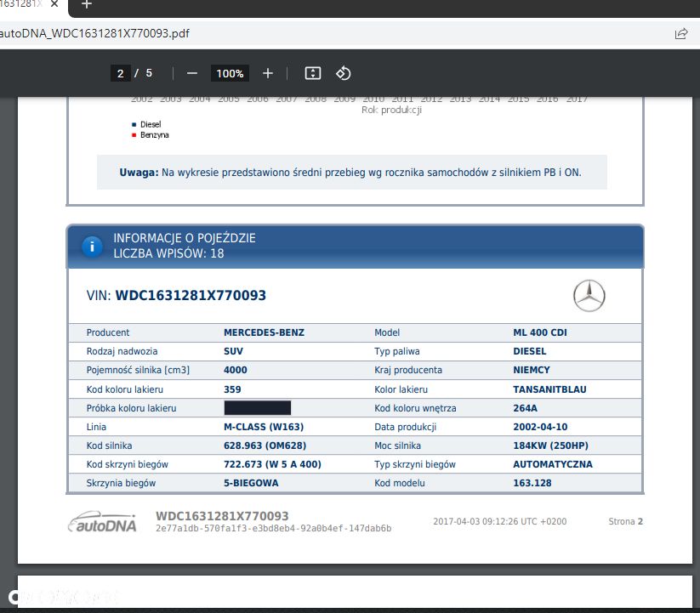Click the paint code value 359
Screen dimensions: 700x613
[x=232, y=389]
